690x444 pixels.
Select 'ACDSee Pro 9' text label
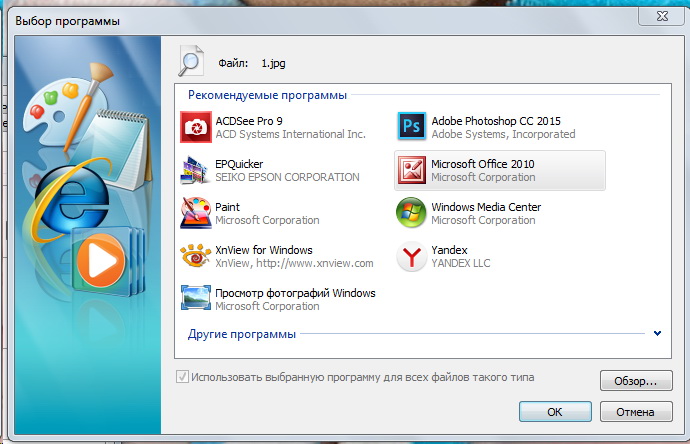click(249, 121)
